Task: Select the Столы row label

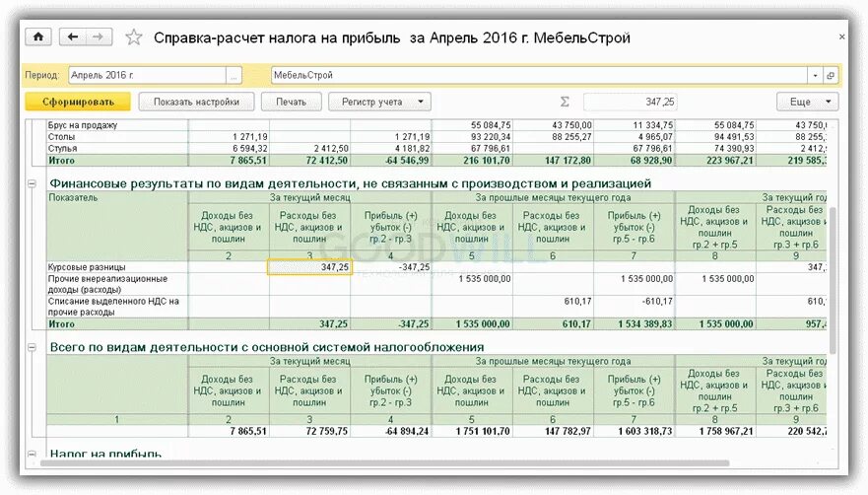Action: click(x=61, y=137)
